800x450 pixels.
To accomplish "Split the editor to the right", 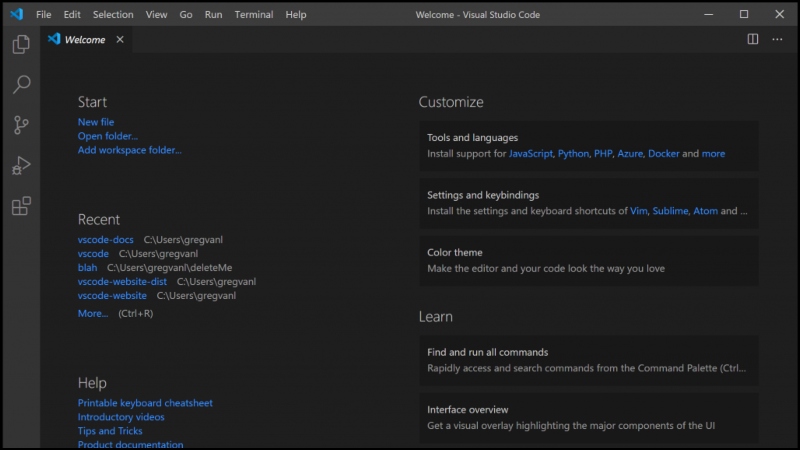I will pyautogui.click(x=753, y=39).
